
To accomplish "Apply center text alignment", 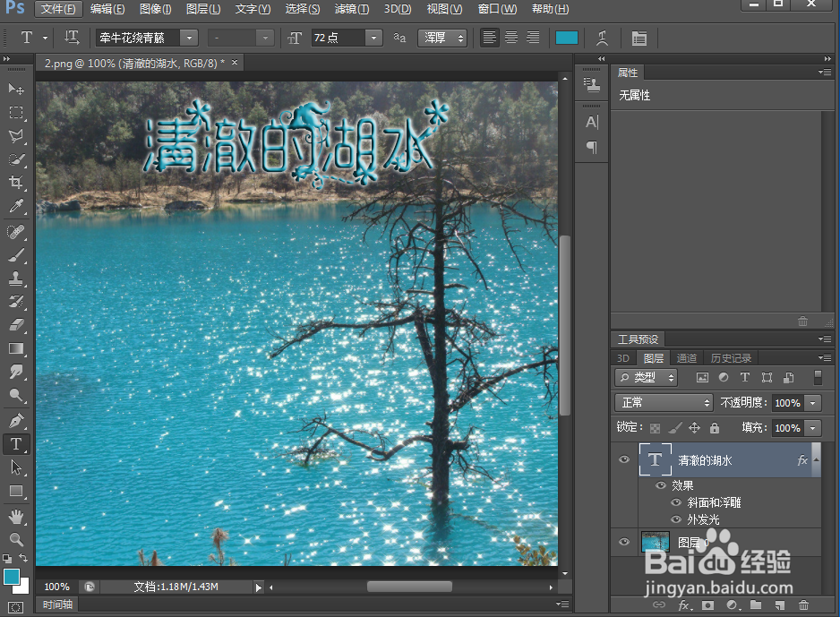I will pyautogui.click(x=510, y=38).
